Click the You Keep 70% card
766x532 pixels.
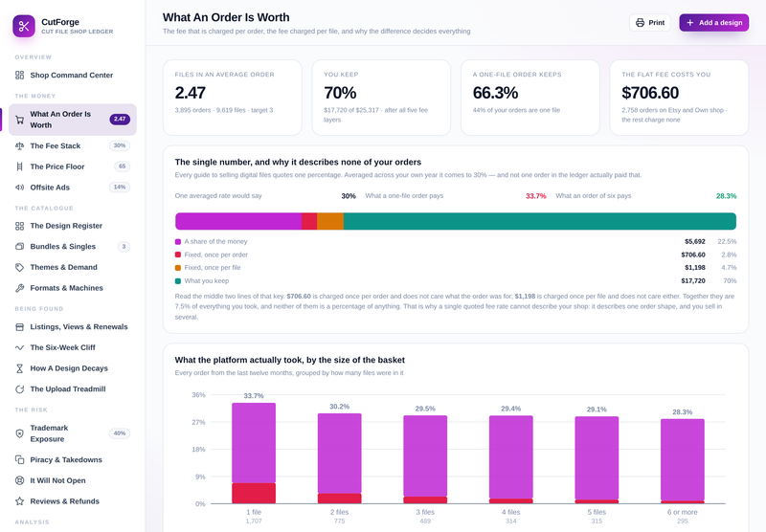[381, 98]
